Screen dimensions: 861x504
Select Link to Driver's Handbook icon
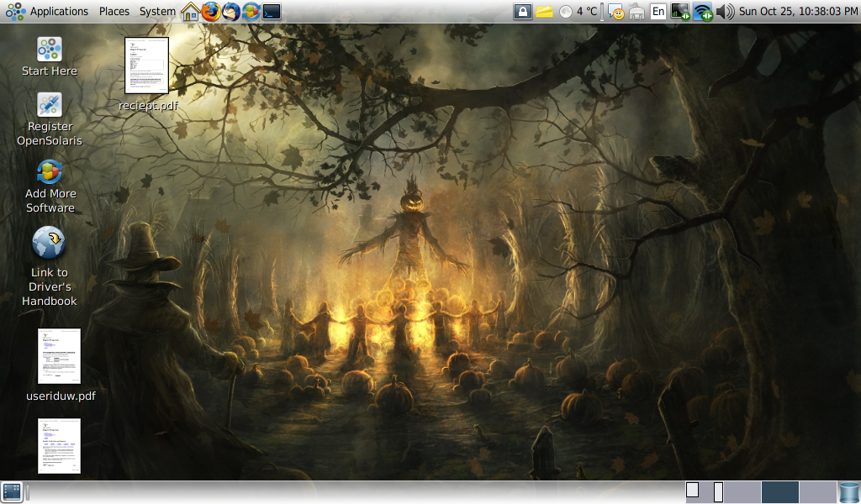49,243
